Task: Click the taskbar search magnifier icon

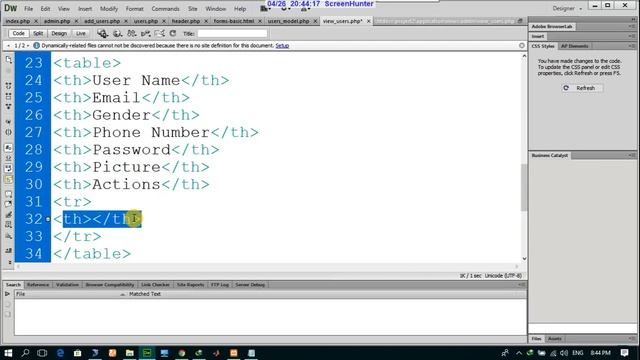Action: tap(25, 353)
